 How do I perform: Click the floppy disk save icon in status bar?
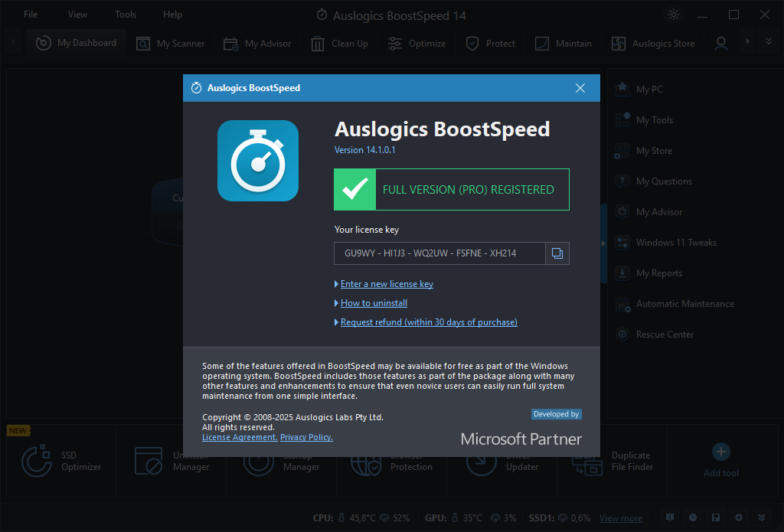tap(716, 517)
